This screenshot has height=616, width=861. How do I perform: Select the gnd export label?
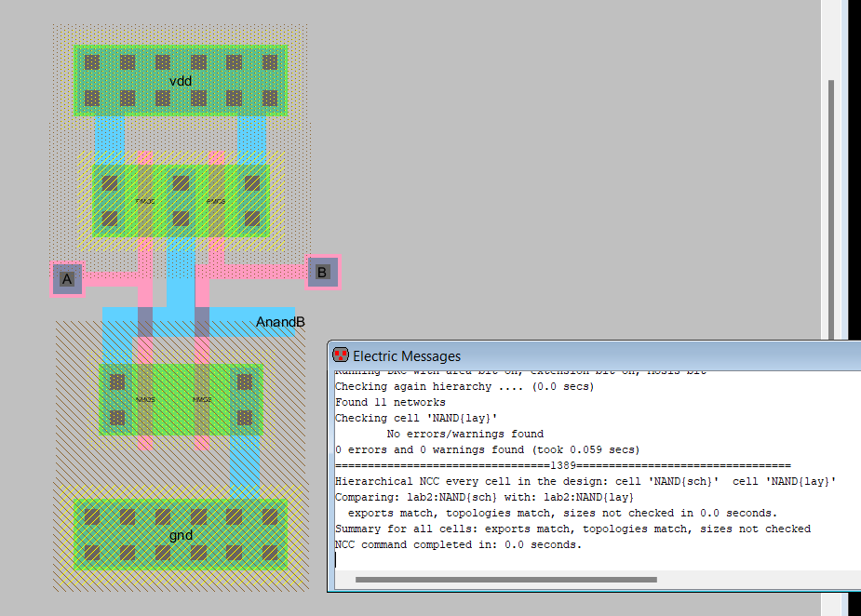coord(181,535)
